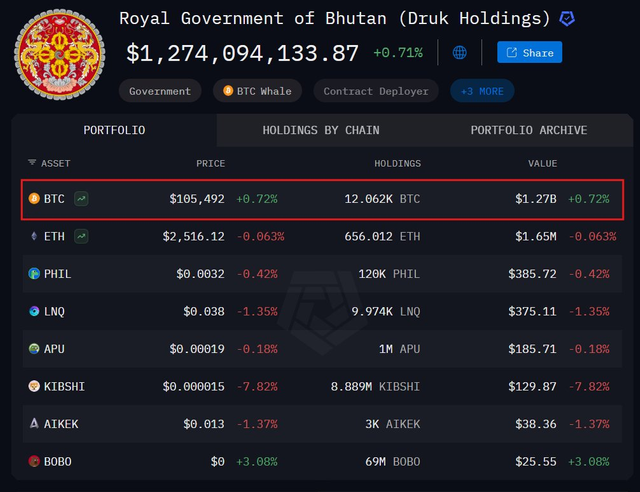This screenshot has height=492, width=640.
Task: Click the LNQ token icon
Action: pos(34,311)
